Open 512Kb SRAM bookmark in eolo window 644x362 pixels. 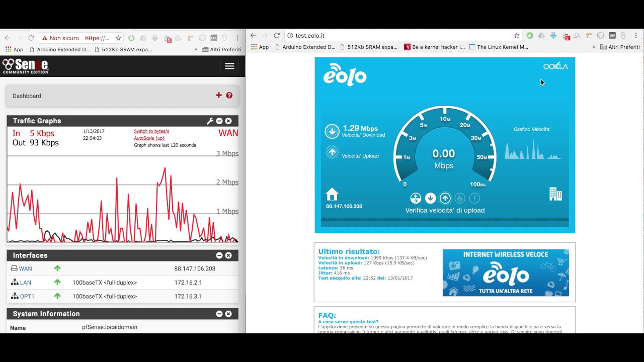pos(368,47)
